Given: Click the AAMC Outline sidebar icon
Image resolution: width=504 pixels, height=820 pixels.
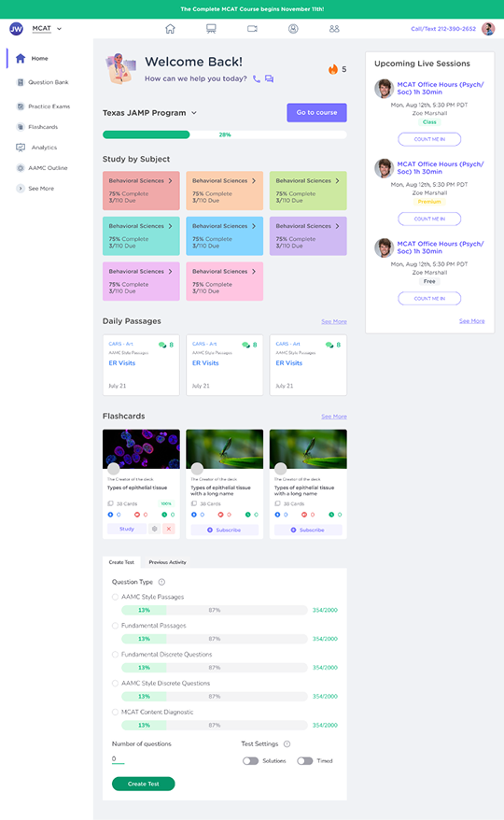Looking at the screenshot, I should (x=21, y=168).
